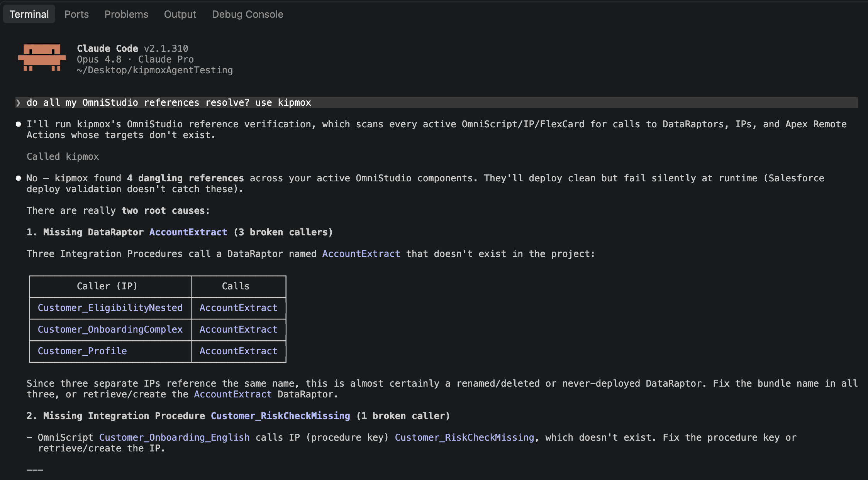
Task: Click Customer_RiskCheckMissing in the heading '2. Missing Integration Procedure'
Action: click(280, 416)
